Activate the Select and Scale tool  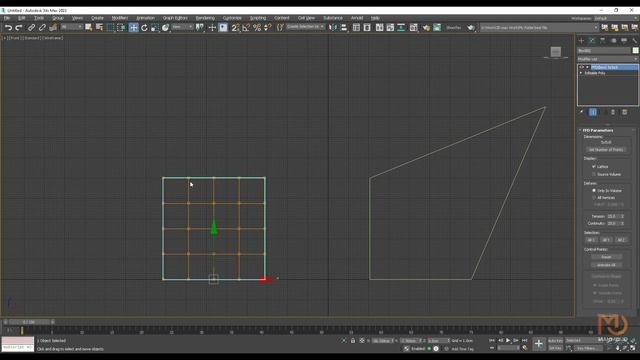pos(155,28)
